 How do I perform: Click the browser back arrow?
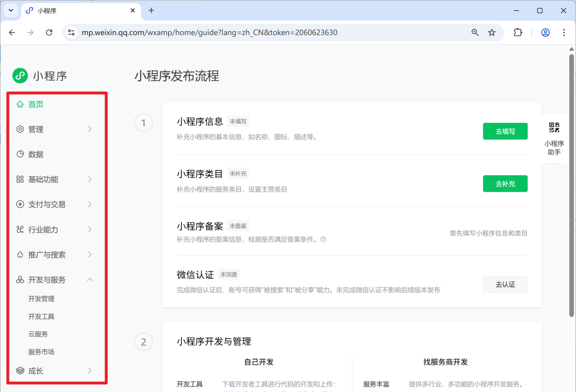point(12,33)
